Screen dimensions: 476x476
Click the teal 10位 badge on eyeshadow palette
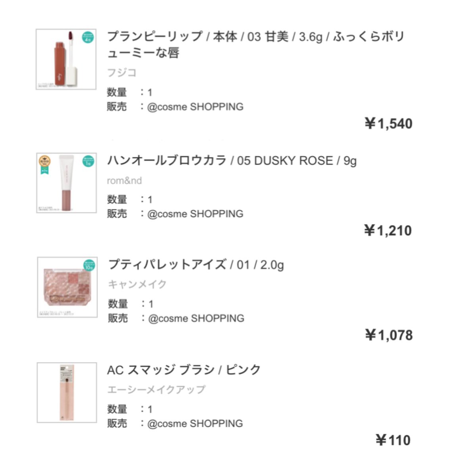(89, 265)
